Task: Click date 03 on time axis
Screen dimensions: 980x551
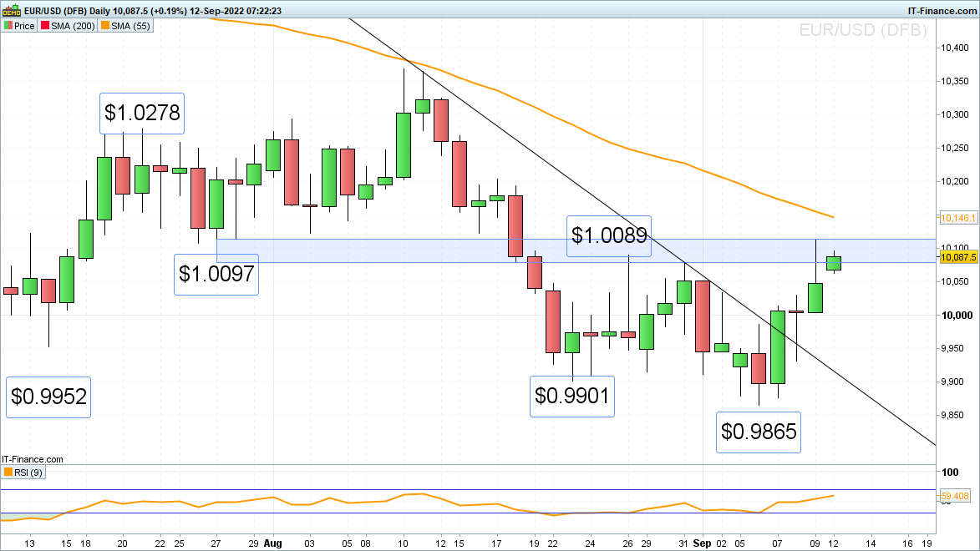Action: [309, 543]
